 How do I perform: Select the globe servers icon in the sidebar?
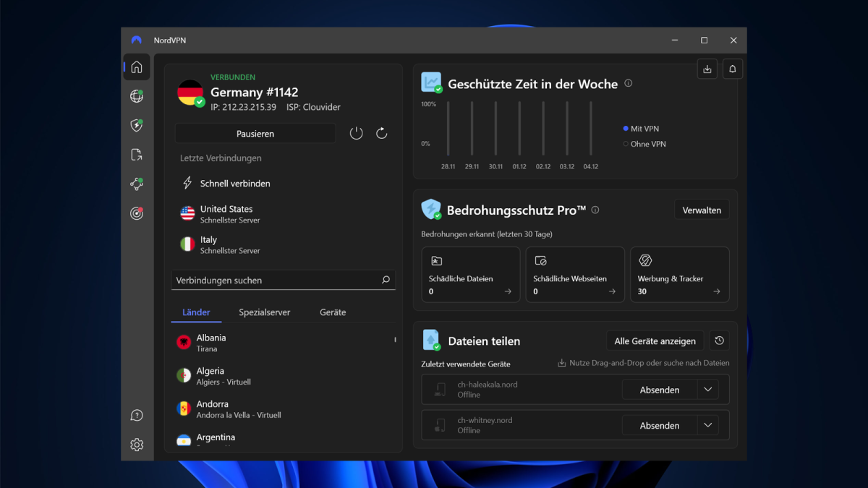[137, 96]
